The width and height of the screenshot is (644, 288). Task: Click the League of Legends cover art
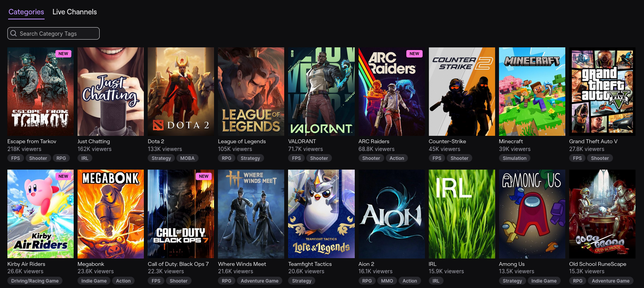coord(251,92)
